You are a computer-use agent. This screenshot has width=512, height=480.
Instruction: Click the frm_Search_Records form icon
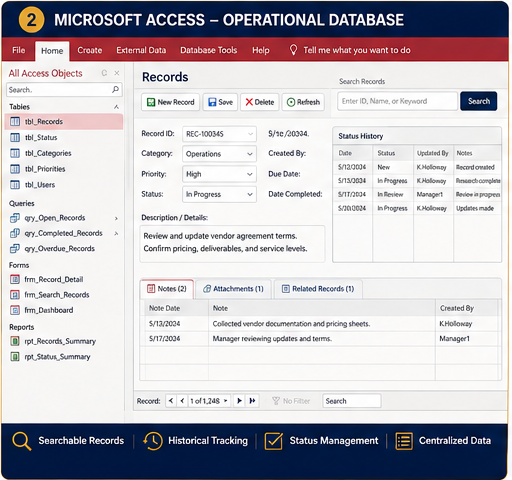tap(15, 295)
